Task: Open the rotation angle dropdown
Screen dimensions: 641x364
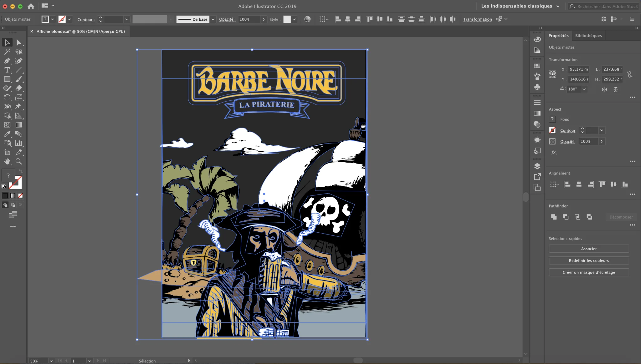Action: coord(584,89)
